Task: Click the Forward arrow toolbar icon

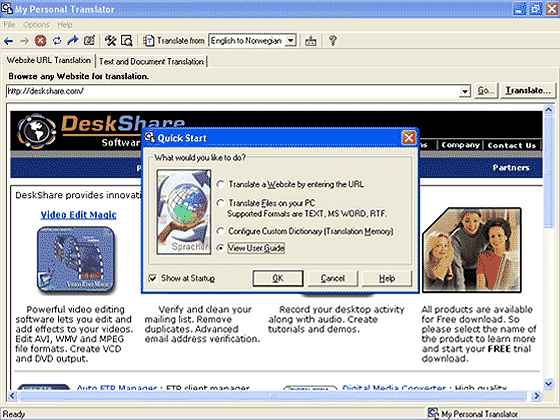Action: point(24,41)
